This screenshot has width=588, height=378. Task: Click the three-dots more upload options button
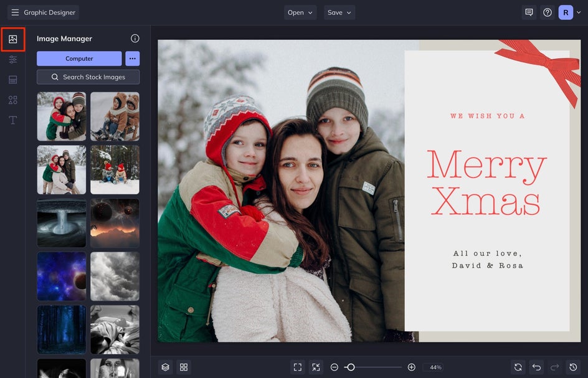pos(133,59)
